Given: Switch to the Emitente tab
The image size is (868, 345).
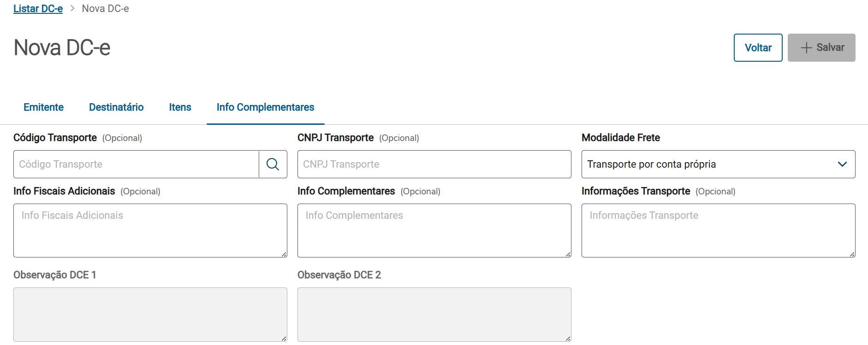Looking at the screenshot, I should (x=43, y=107).
